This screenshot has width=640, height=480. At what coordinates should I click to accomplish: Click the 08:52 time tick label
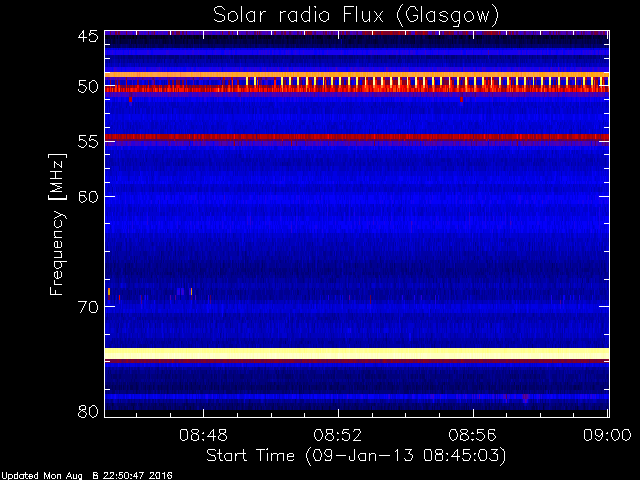338,435
